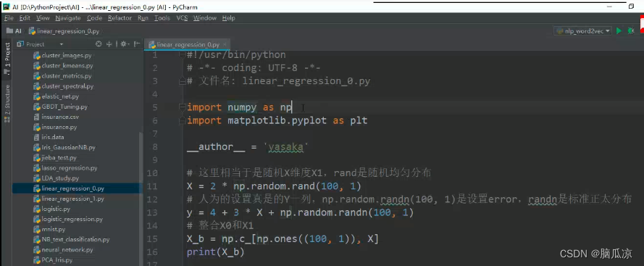Click the collapse all icon in Project panel

coord(109,44)
